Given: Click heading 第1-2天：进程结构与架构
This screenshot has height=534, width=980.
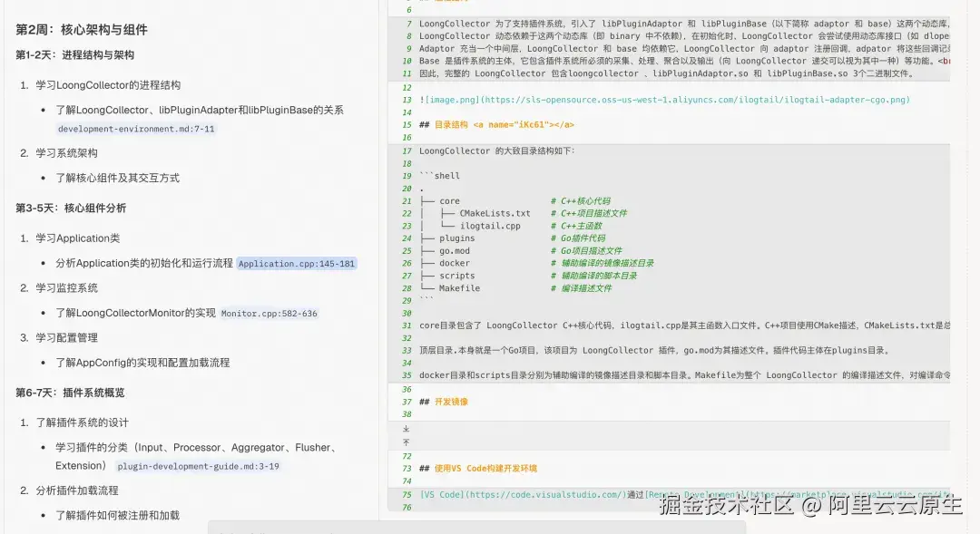Looking at the screenshot, I should [x=75, y=55].
